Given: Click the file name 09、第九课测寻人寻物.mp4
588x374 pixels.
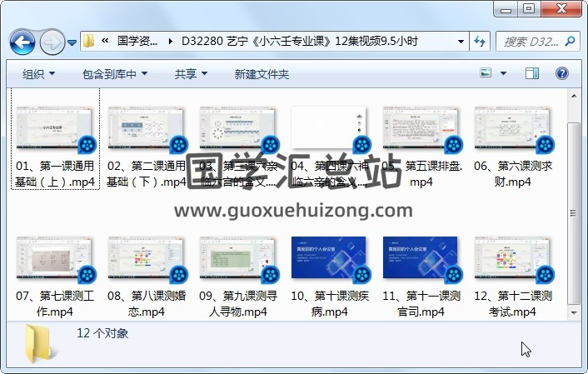Looking at the screenshot, I should 237,304.
